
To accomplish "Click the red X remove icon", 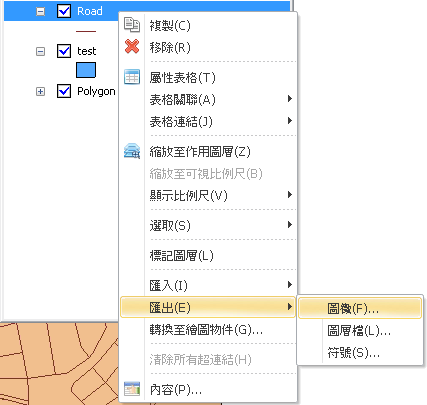I will pyautogui.click(x=132, y=47).
